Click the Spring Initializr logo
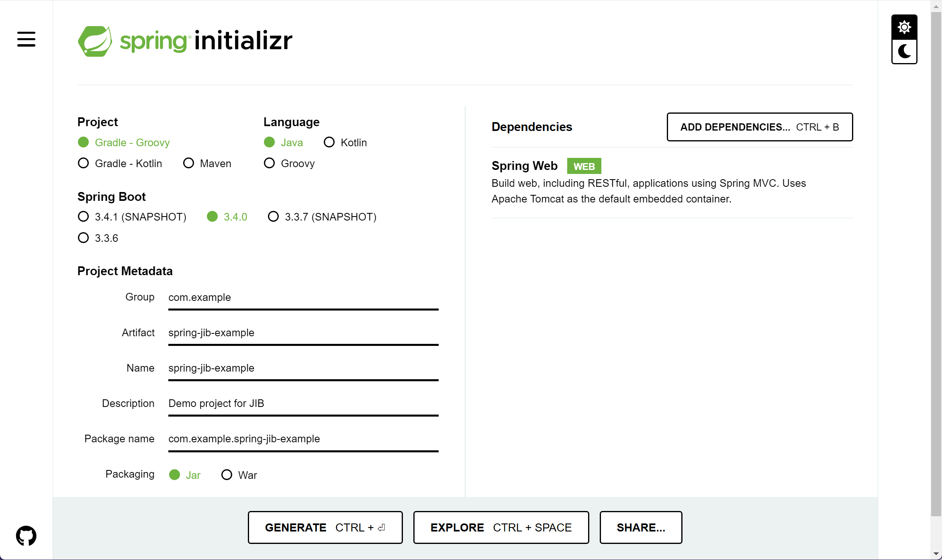942x560 pixels. click(x=185, y=41)
